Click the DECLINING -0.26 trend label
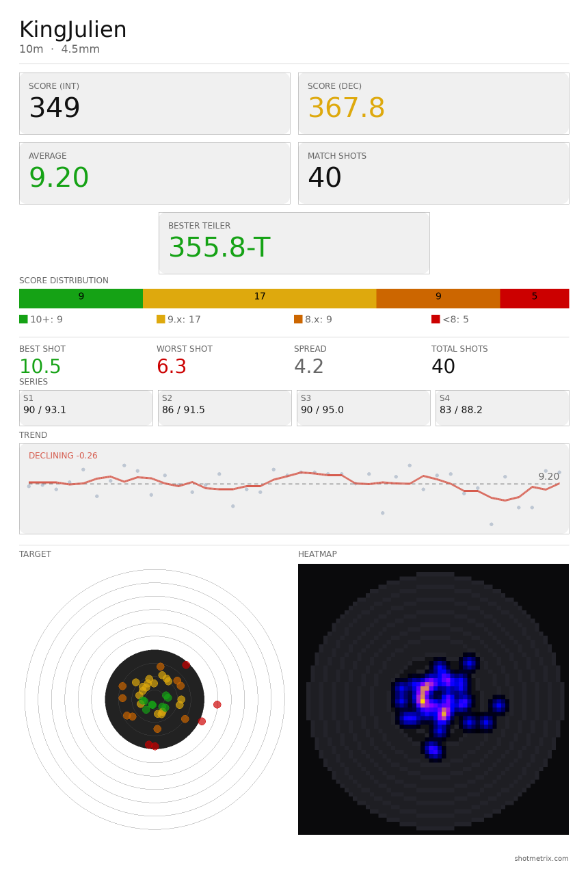Image resolution: width=588 pixels, height=869 pixels. point(63,456)
